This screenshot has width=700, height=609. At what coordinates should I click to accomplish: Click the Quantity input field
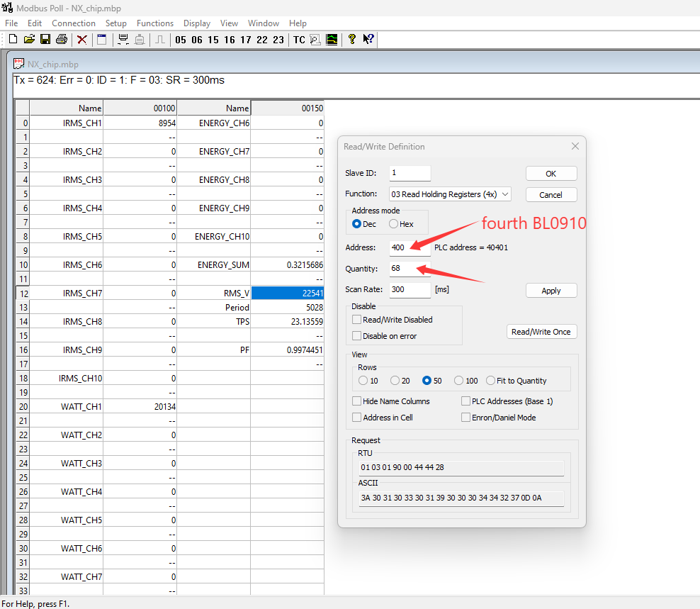410,269
